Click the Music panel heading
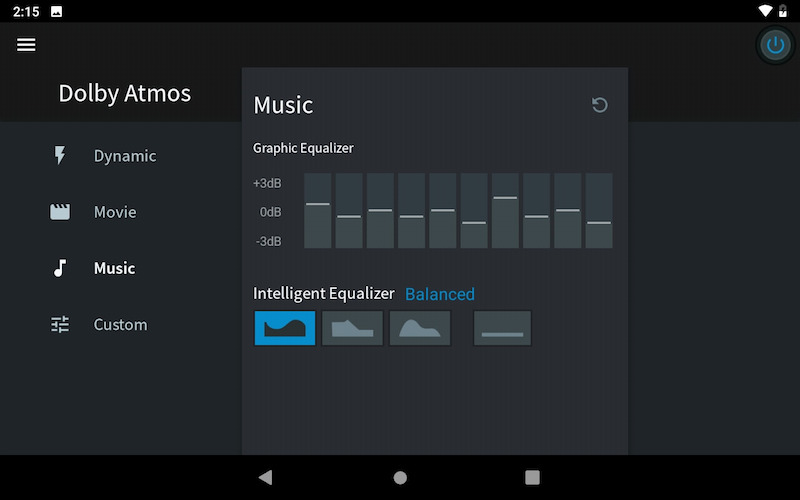800x500 pixels. click(x=283, y=105)
